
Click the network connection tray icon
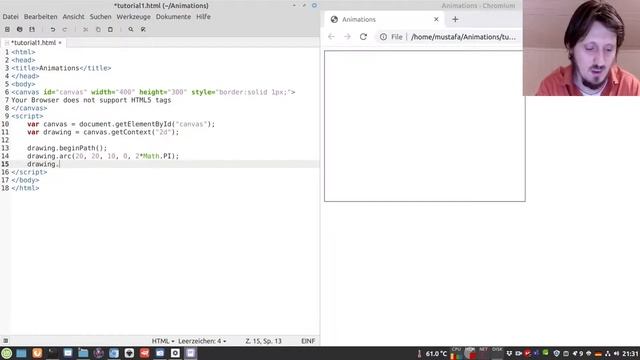(607, 353)
